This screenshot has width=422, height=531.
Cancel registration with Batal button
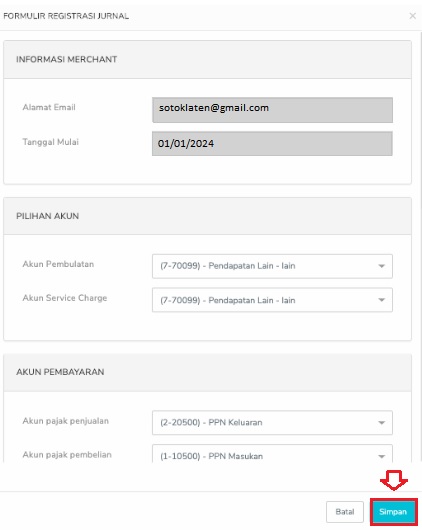pyautogui.click(x=345, y=512)
